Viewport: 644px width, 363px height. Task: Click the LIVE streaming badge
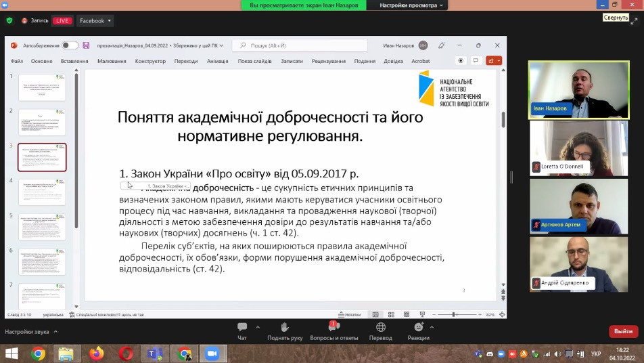click(x=62, y=20)
